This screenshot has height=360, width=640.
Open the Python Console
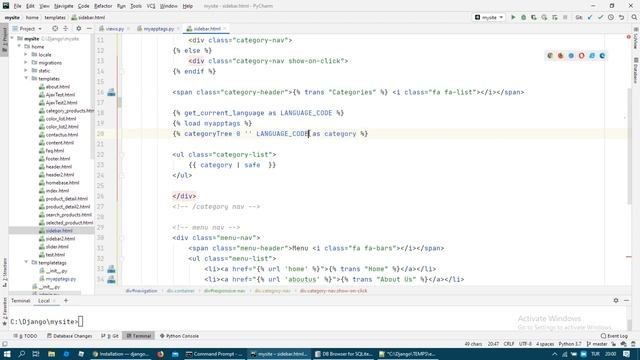click(179, 336)
